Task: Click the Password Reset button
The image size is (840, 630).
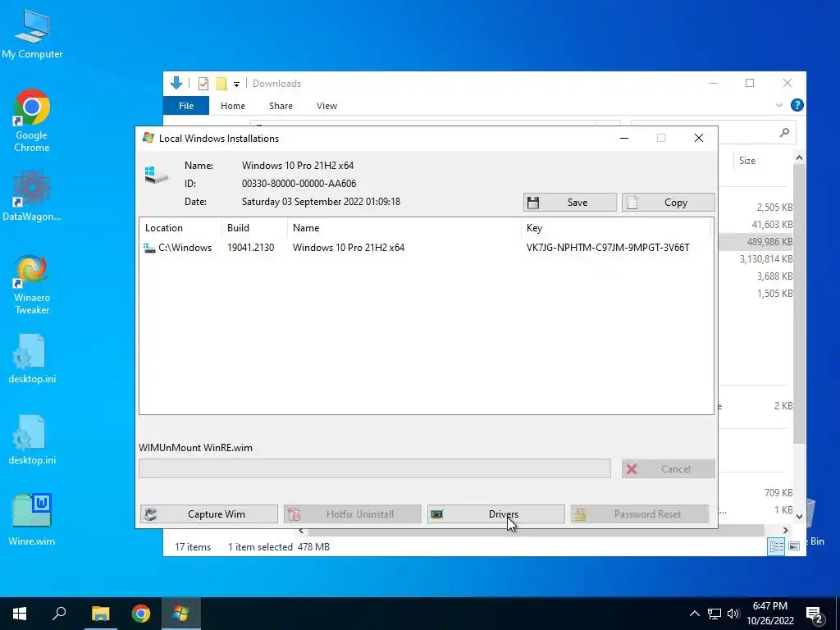Action: [640, 514]
